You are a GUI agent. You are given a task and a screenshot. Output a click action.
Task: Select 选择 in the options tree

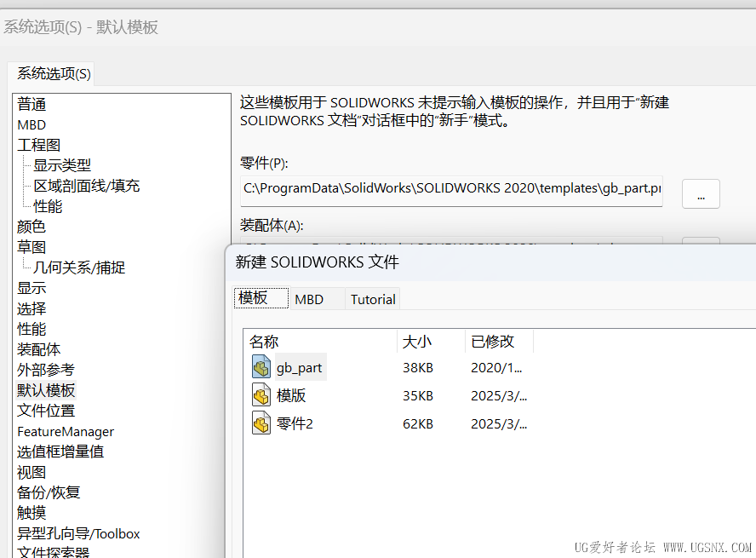click(31, 308)
